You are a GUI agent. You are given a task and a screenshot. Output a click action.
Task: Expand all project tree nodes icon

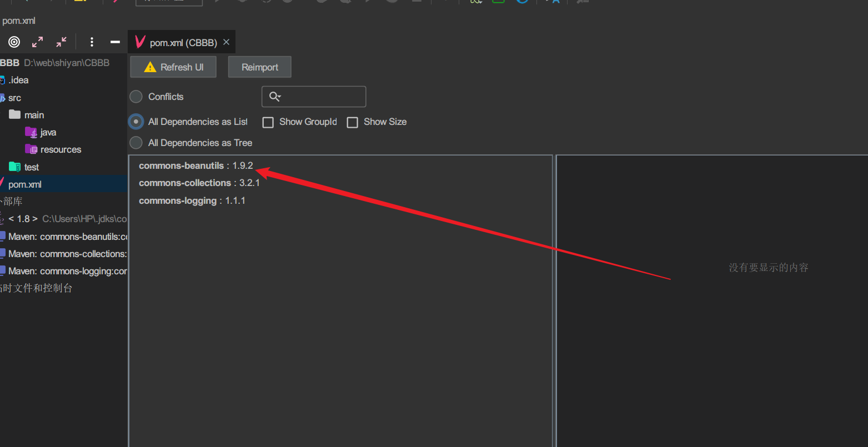click(x=37, y=42)
